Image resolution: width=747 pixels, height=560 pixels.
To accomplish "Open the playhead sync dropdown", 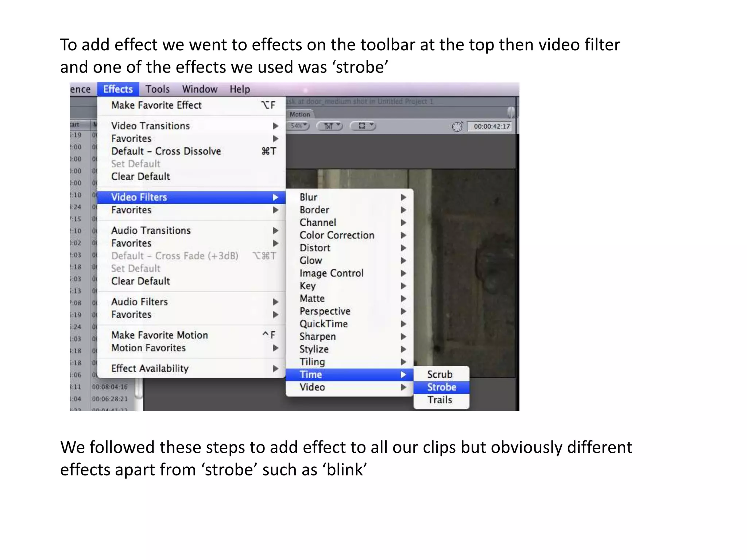I will 329,126.
